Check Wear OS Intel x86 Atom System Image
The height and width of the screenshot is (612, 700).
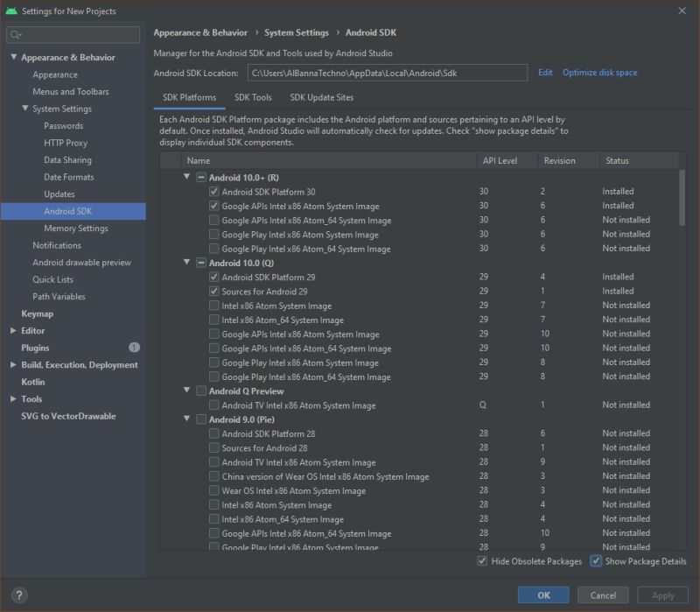pyautogui.click(x=213, y=490)
